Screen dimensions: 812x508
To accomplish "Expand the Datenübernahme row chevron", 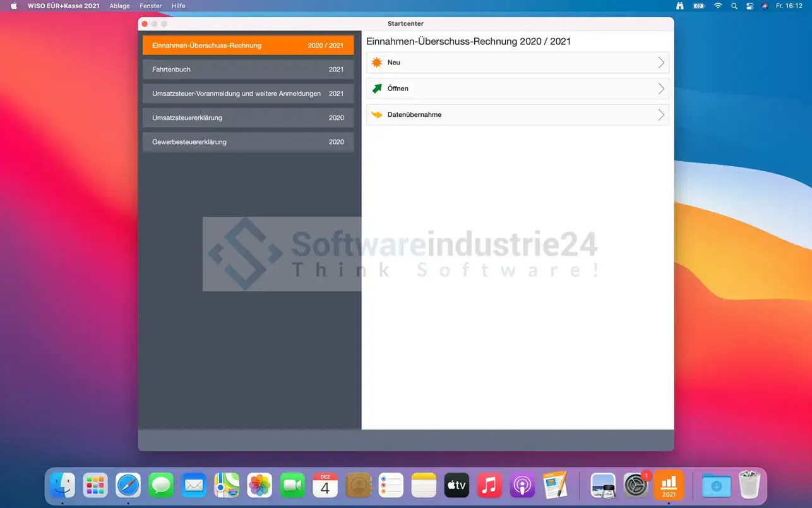I will (x=661, y=115).
